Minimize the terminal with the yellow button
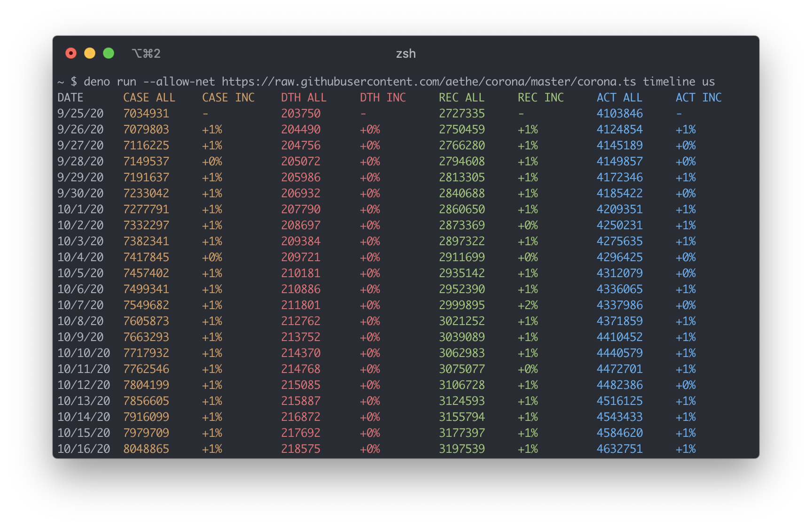Viewport: 812px width, 528px height. tap(90, 53)
